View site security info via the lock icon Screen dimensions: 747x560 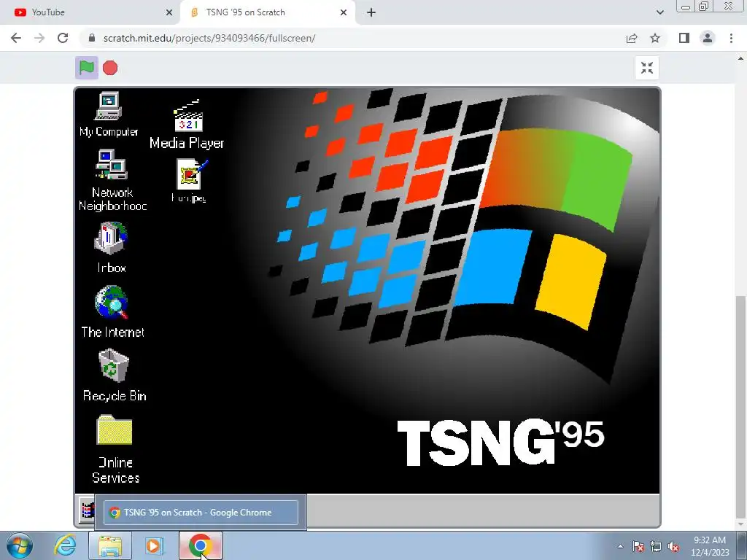tap(92, 38)
